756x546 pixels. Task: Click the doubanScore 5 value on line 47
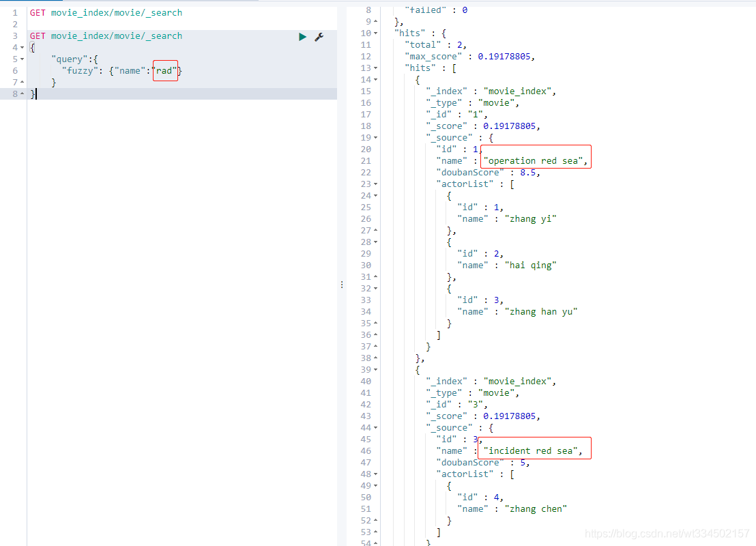point(522,463)
